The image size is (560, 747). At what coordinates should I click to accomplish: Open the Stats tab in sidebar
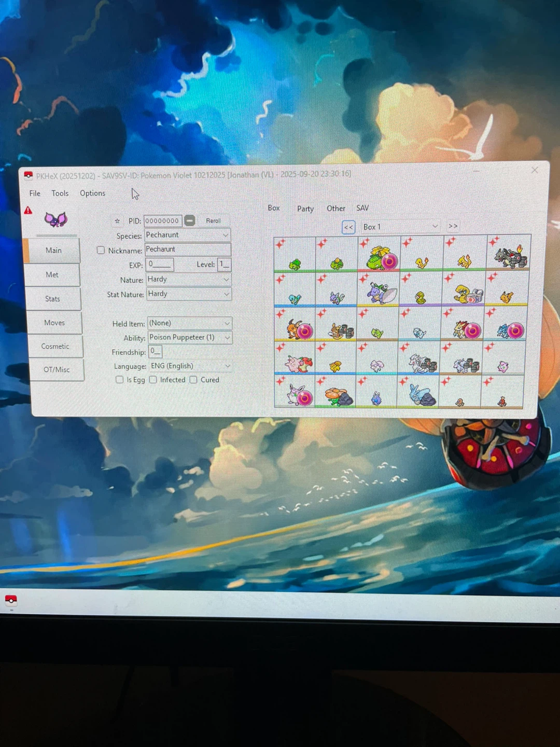53,299
